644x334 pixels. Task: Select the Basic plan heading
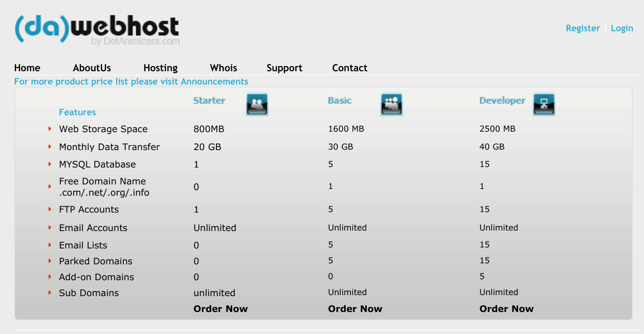[340, 100]
